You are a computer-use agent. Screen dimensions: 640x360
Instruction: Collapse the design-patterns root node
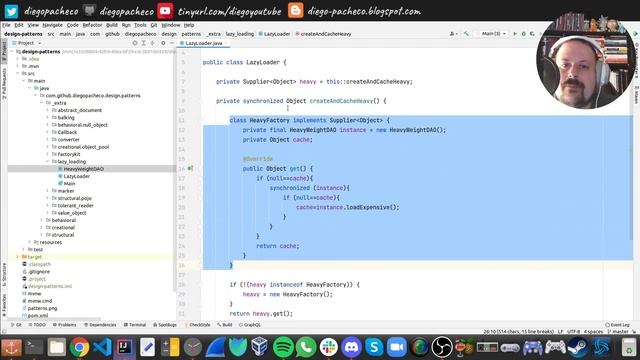coord(12,52)
